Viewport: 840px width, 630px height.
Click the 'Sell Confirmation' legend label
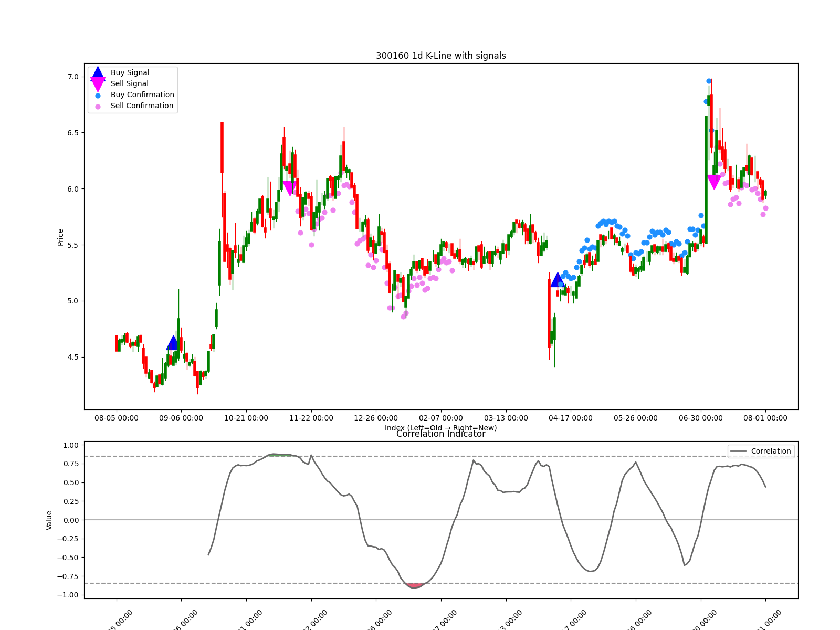[142, 106]
